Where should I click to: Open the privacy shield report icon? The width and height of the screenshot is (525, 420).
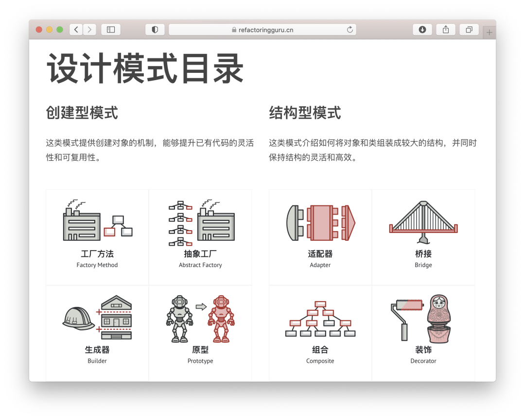tap(155, 30)
